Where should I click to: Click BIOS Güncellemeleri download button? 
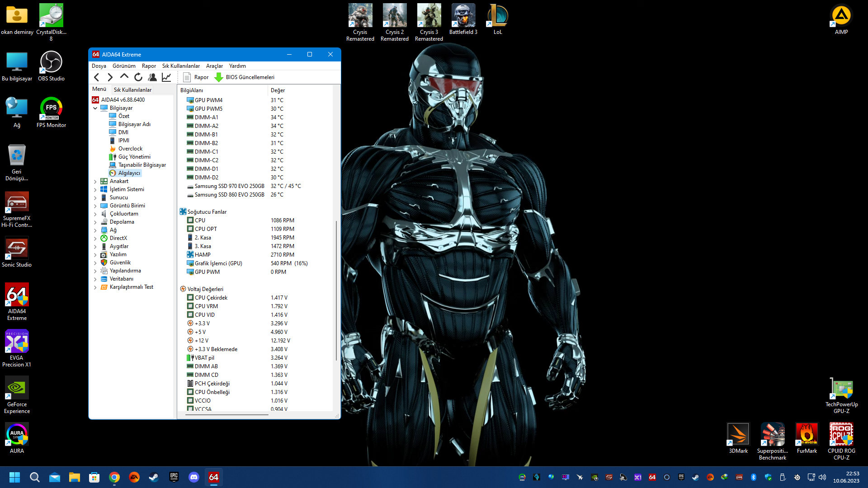[x=245, y=77]
